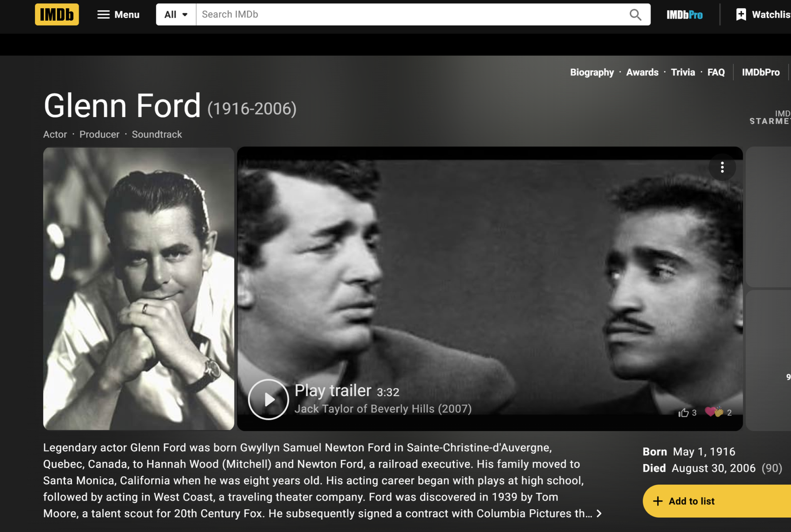Open the Trivia page link
Image resolution: width=791 pixels, height=532 pixels.
683,72
